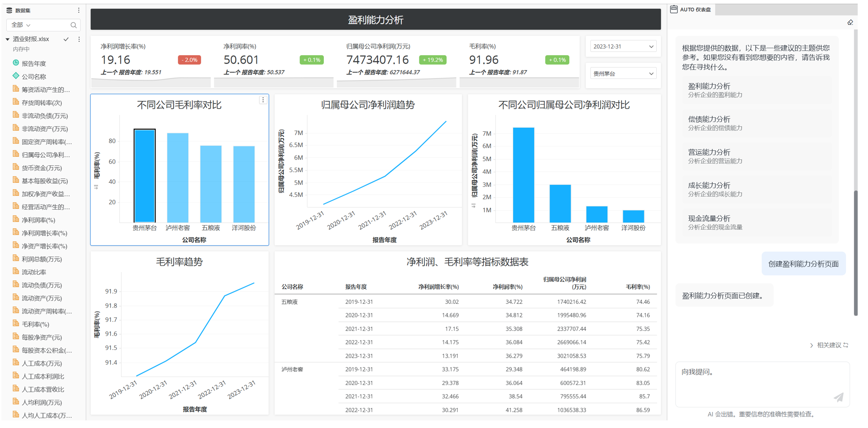Click the field icon next to 基本每股收益(元)
Viewport: 868px width, 428px height.
[x=16, y=180]
